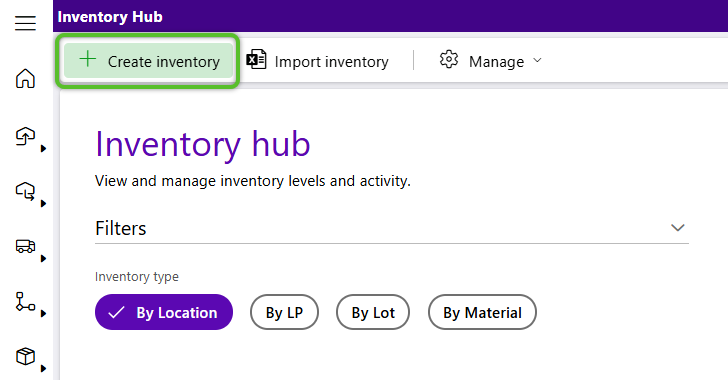Click the Create inventory button

(x=148, y=61)
